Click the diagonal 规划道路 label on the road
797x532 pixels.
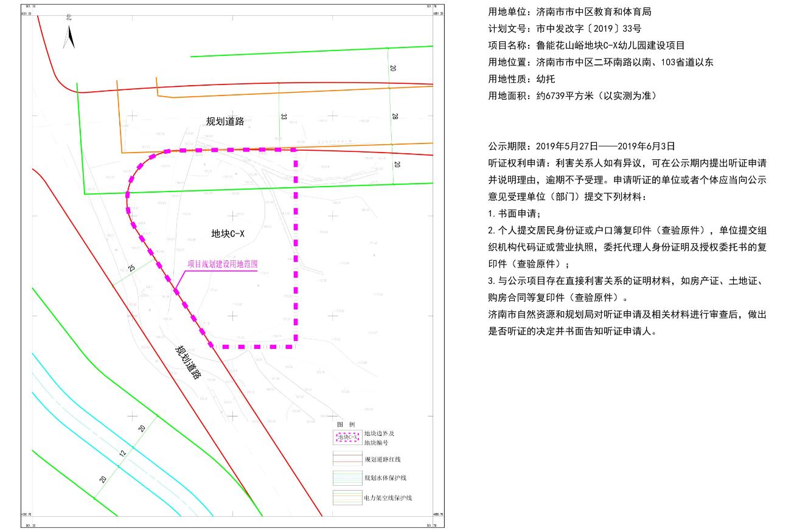coord(188,362)
